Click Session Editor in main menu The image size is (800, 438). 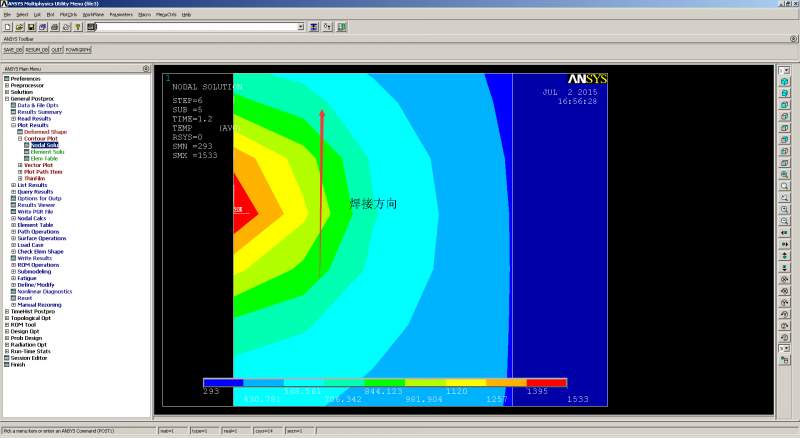click(x=29, y=358)
